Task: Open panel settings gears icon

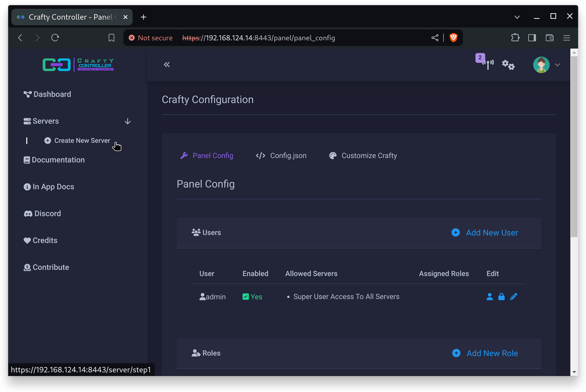Action: tap(508, 65)
